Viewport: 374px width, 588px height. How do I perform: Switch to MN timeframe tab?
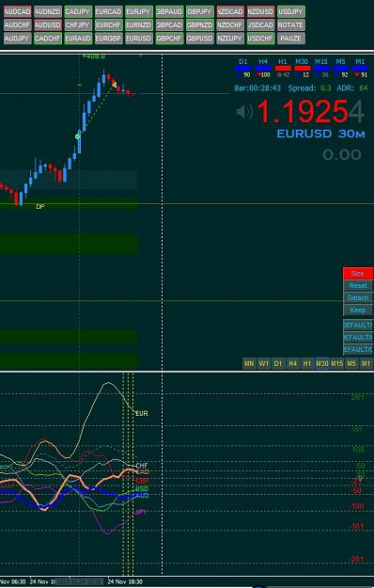(249, 363)
